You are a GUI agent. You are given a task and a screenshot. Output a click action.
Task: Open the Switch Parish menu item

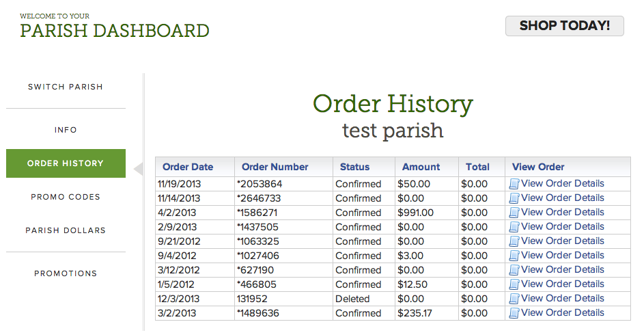66,87
